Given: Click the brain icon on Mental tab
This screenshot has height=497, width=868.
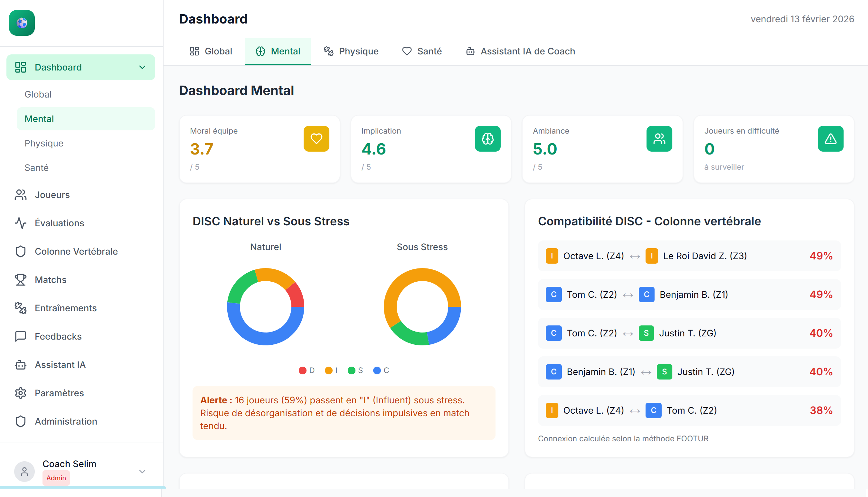Looking at the screenshot, I should [260, 51].
